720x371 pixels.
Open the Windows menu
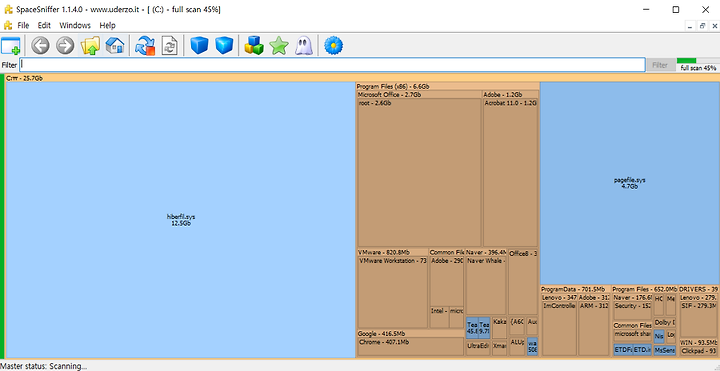click(75, 25)
